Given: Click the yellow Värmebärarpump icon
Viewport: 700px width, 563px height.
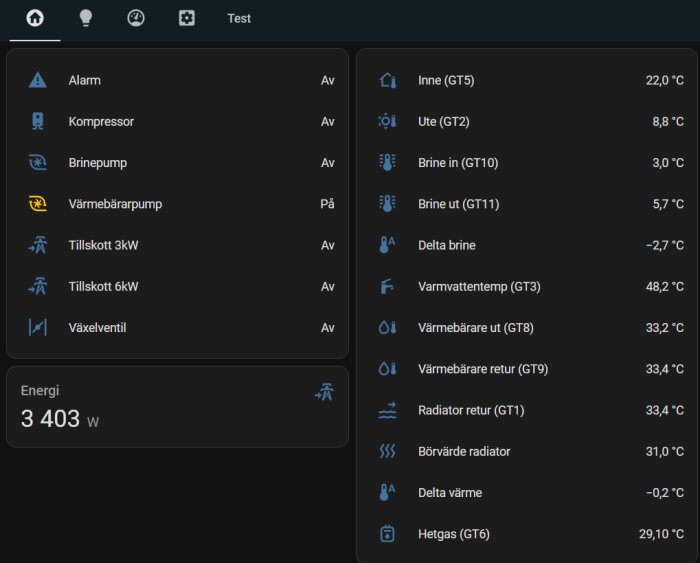Looking at the screenshot, I should pyautogui.click(x=38, y=204).
